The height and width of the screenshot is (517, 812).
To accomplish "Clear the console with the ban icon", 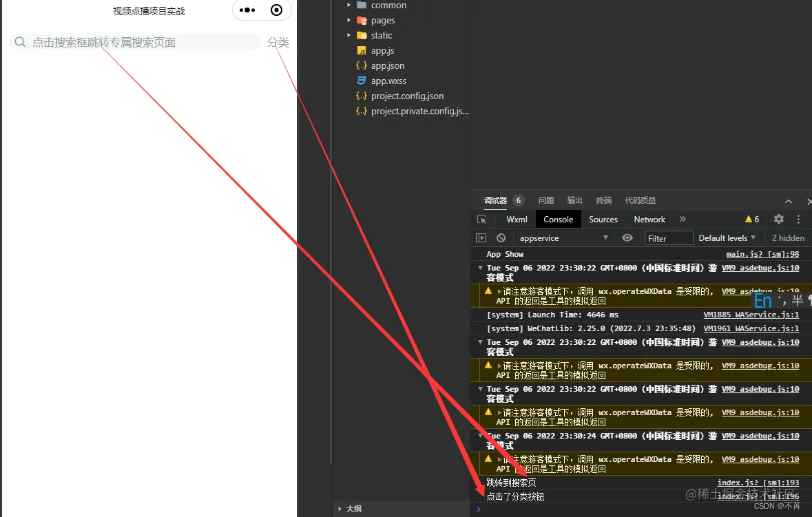I will [x=501, y=238].
